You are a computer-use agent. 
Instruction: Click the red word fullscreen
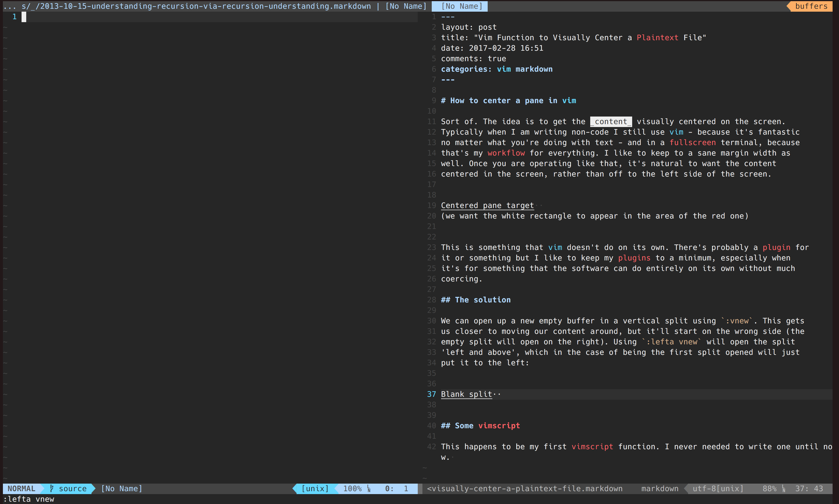tap(692, 143)
